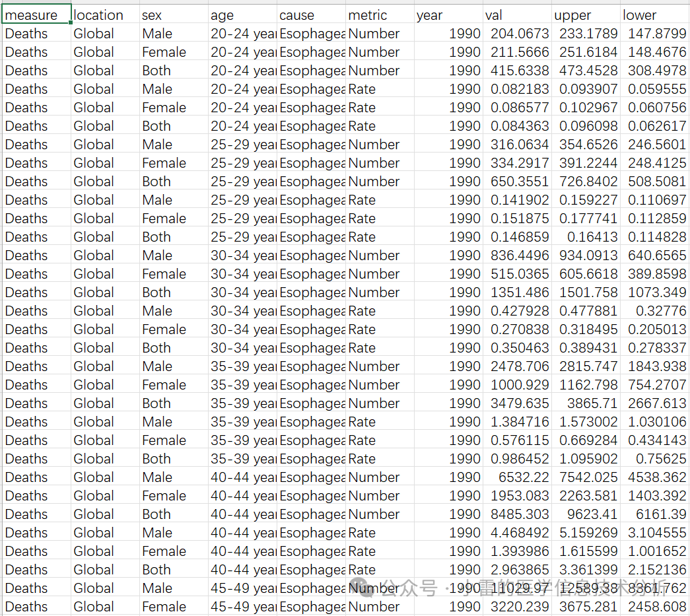690x616 pixels.
Task: Click the cell with value 605.6618
Action: pyautogui.click(x=586, y=274)
